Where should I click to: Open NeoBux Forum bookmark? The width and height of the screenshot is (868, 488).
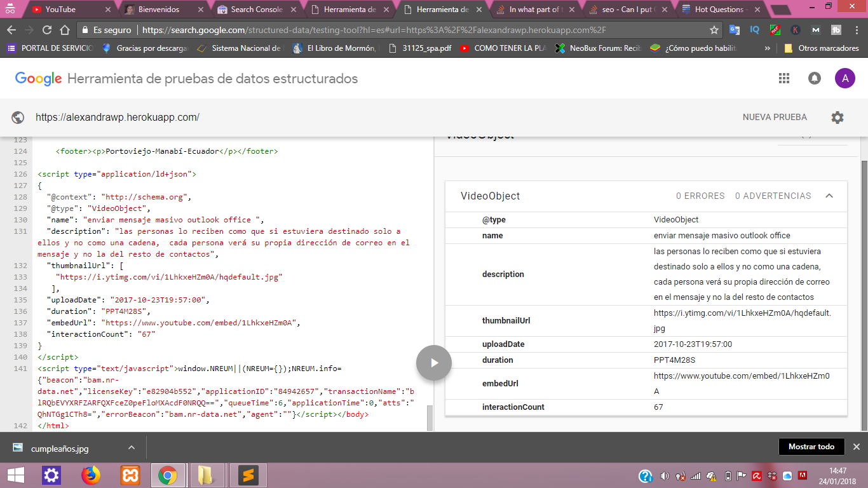click(599, 48)
